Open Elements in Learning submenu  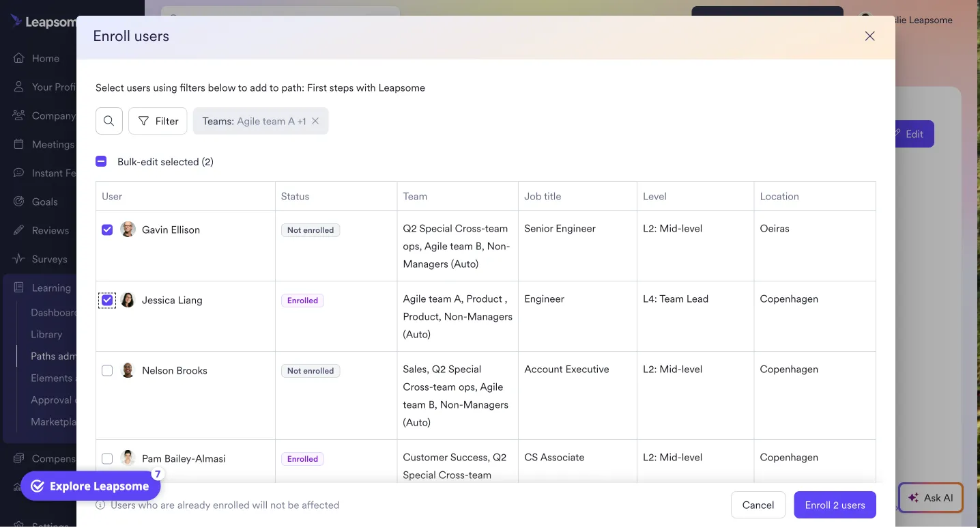(52, 378)
